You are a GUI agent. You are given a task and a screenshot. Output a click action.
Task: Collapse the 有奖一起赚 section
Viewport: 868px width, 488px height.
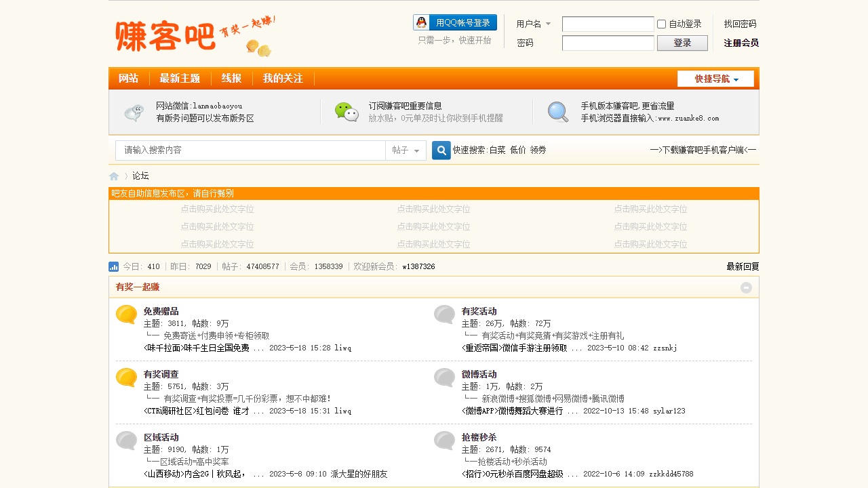746,287
